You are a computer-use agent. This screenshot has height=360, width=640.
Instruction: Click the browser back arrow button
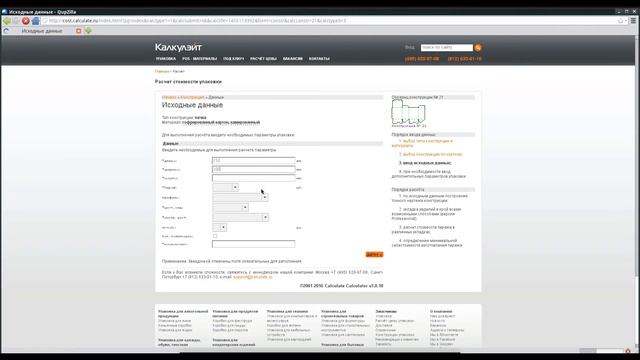7,21
